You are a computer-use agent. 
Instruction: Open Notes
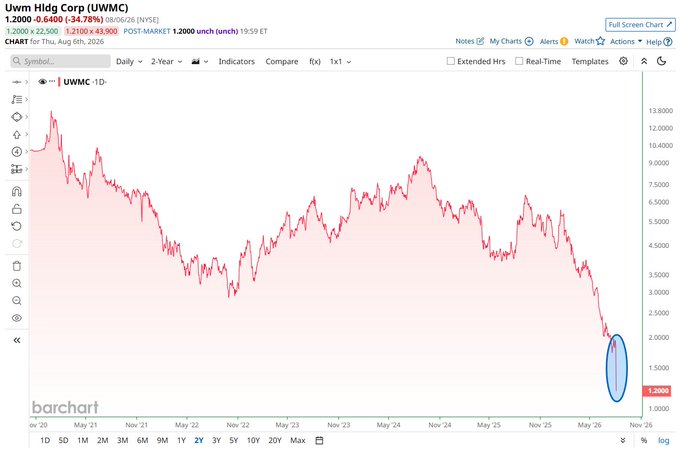pyautogui.click(x=469, y=41)
